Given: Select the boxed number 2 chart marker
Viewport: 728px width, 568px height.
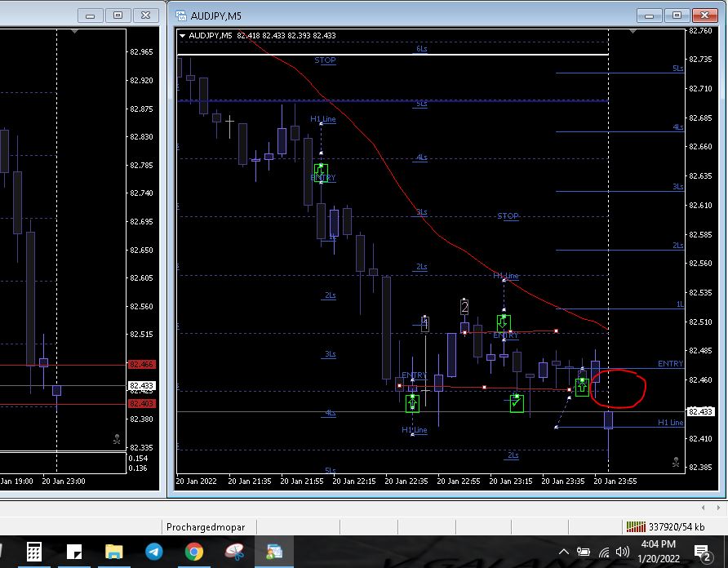Looking at the screenshot, I should coord(464,307).
